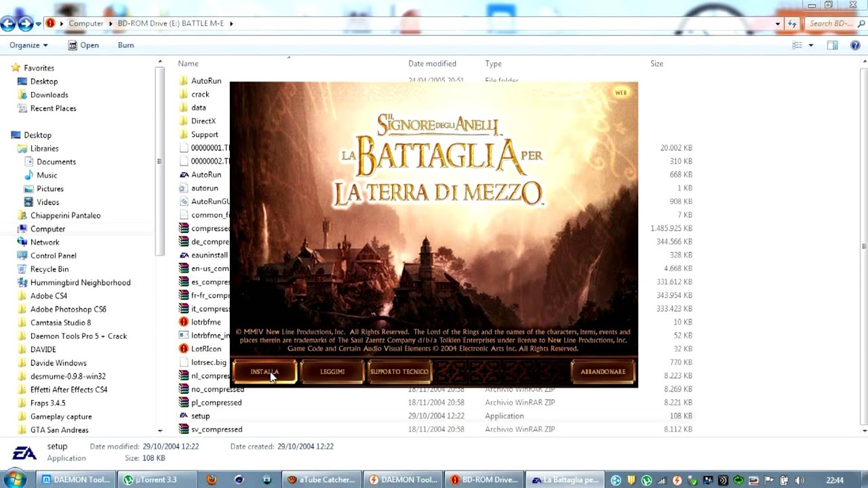
Task: Select Libraries in the navigation pane
Action: pos(44,148)
